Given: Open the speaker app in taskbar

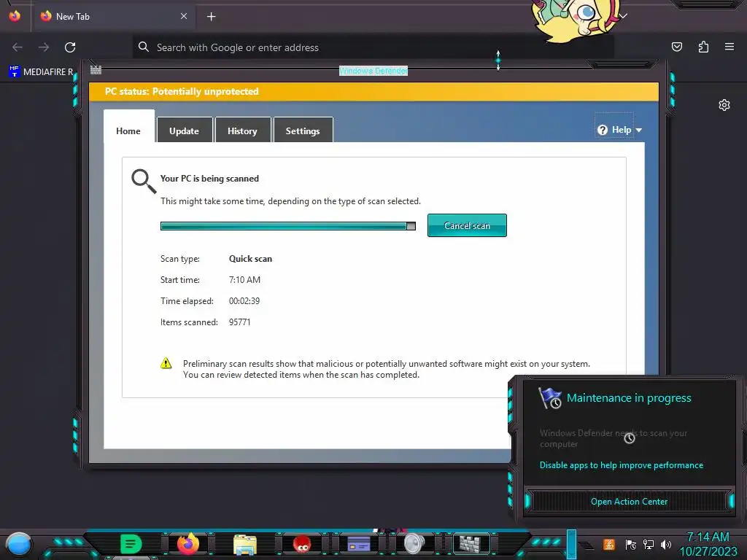Looking at the screenshot, I should coord(414,544).
